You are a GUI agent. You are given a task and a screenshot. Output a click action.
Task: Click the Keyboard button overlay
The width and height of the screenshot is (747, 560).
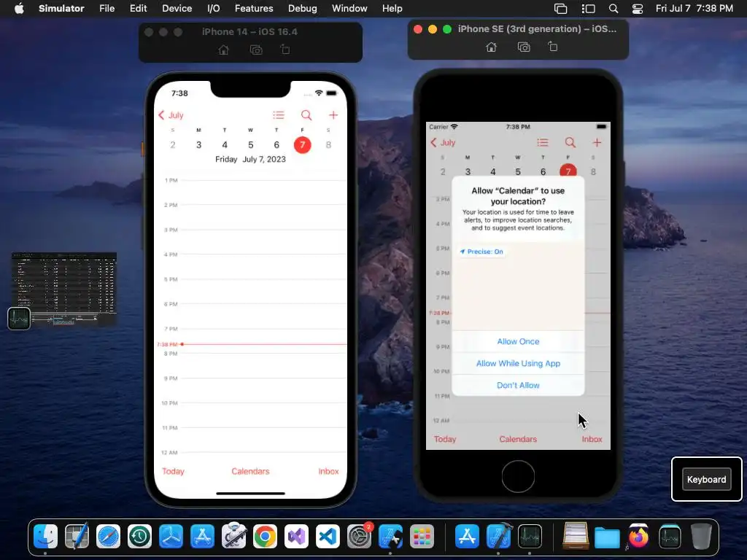pyautogui.click(x=706, y=480)
